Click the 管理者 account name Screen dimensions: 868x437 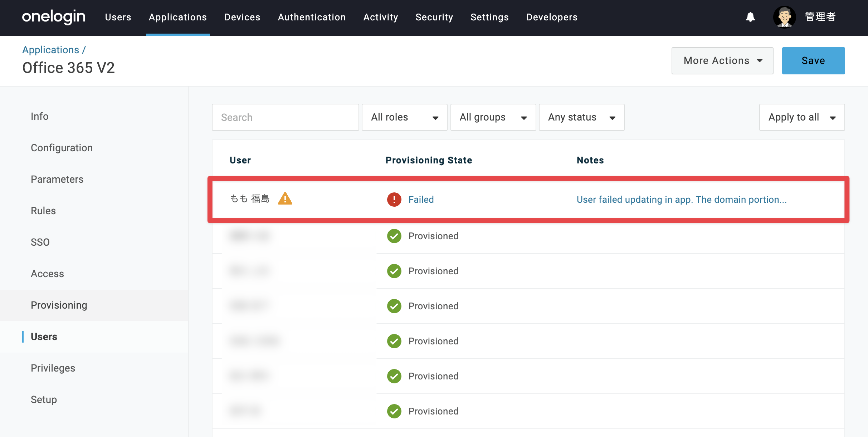tap(820, 17)
